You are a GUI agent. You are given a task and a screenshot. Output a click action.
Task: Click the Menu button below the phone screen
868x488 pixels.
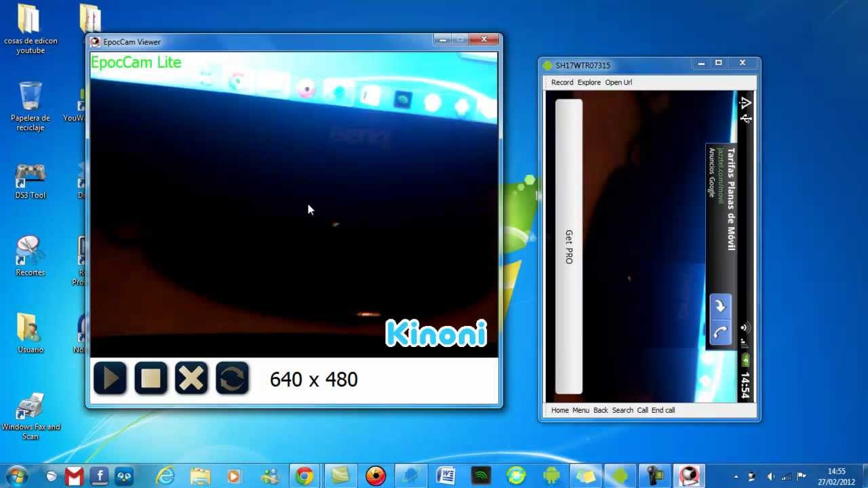(580, 410)
